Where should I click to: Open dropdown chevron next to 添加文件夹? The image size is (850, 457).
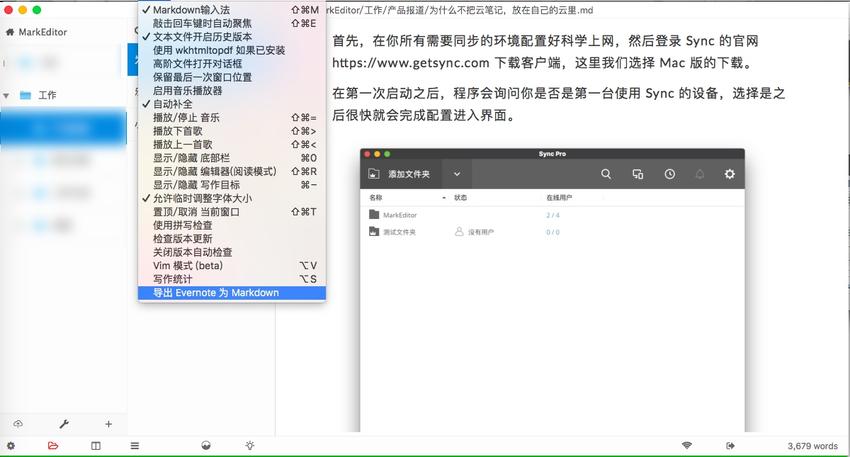click(456, 174)
